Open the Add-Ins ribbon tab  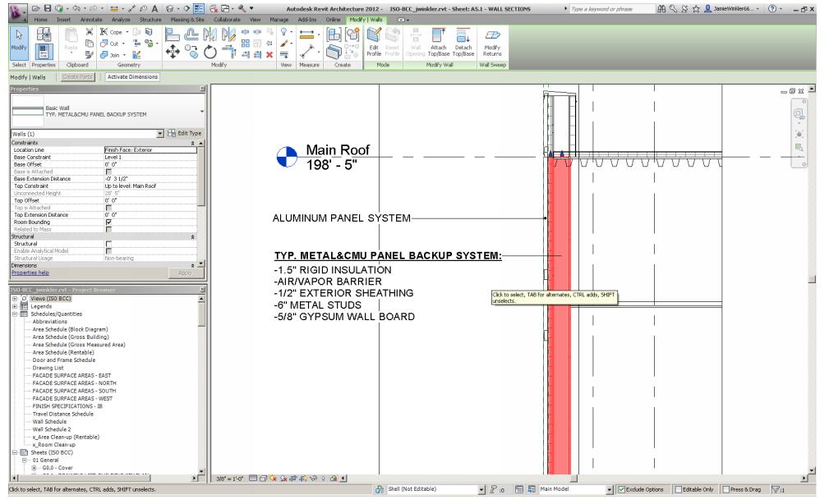tap(307, 20)
